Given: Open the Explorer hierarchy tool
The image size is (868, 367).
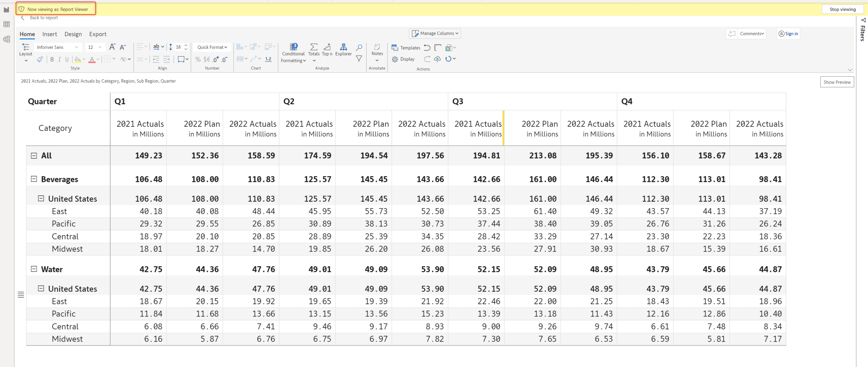Looking at the screenshot, I should [x=343, y=47].
